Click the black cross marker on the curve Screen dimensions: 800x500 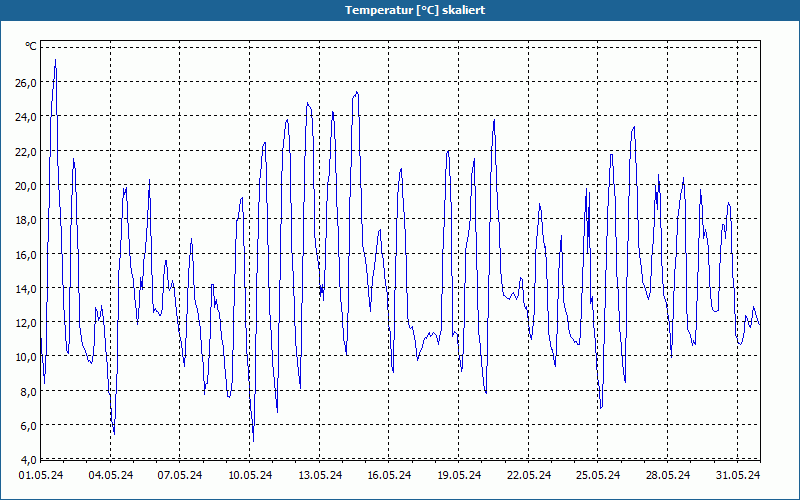point(321,289)
